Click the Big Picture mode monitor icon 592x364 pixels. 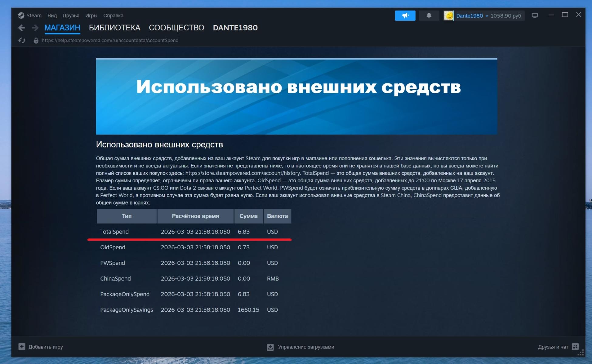(x=535, y=15)
